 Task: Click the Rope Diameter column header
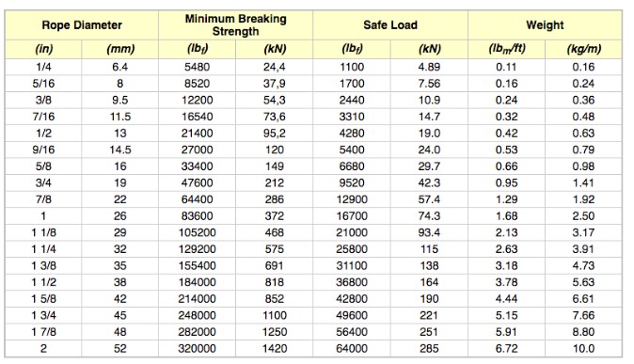(82, 25)
